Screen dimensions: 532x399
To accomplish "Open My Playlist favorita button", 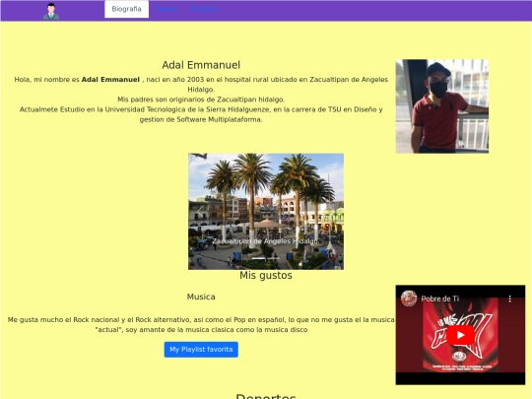I will coord(201,350).
